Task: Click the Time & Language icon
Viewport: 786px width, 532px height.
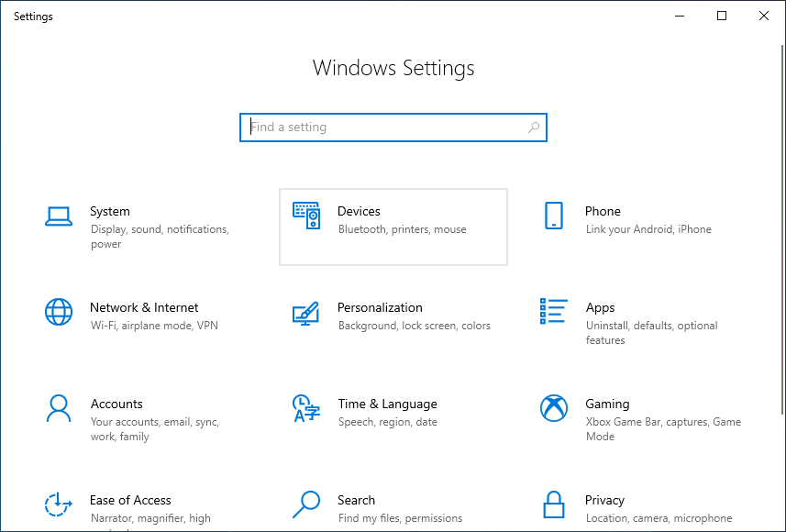Action: 306,408
